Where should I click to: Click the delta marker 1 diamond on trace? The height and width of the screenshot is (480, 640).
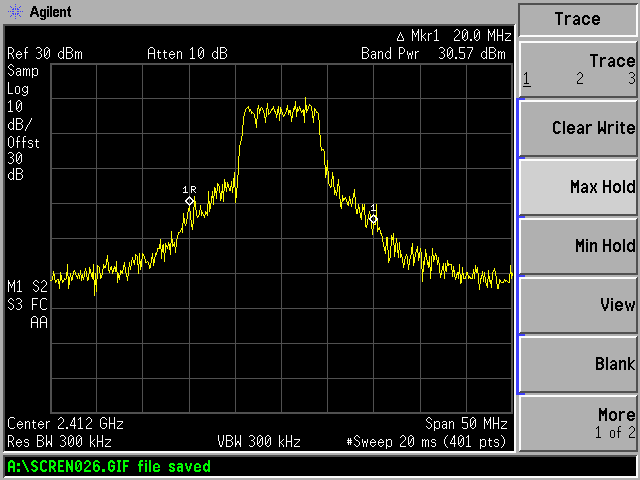point(373,217)
